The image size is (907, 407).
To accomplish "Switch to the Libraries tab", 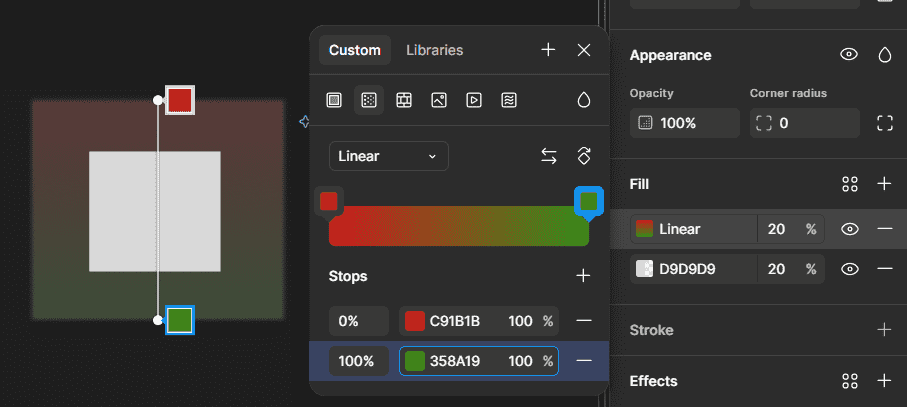I will coord(434,50).
